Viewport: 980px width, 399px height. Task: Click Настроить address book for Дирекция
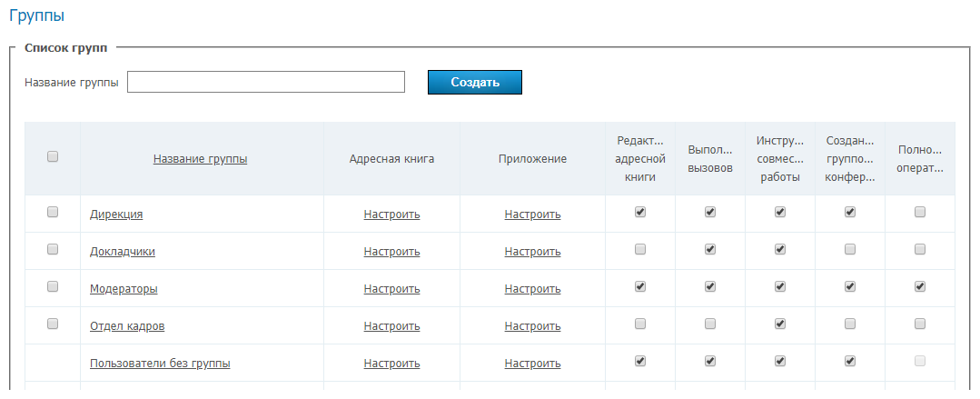pos(391,214)
